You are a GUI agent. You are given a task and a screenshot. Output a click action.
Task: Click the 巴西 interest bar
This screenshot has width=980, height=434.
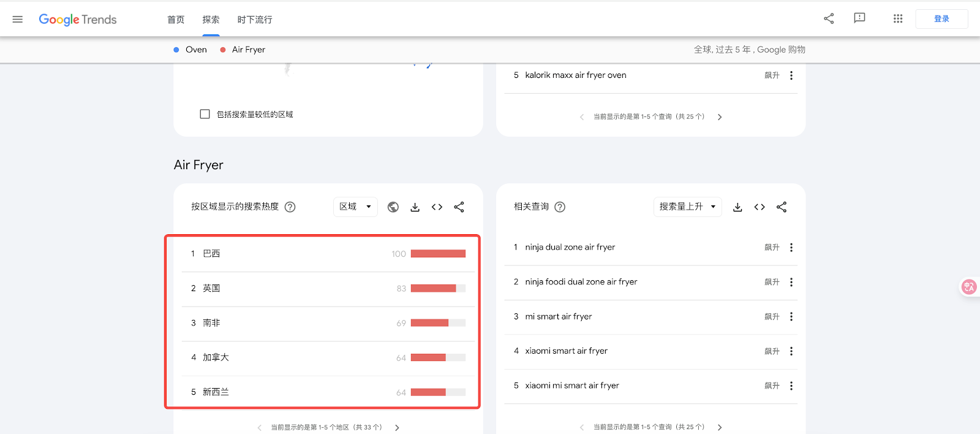coord(438,254)
